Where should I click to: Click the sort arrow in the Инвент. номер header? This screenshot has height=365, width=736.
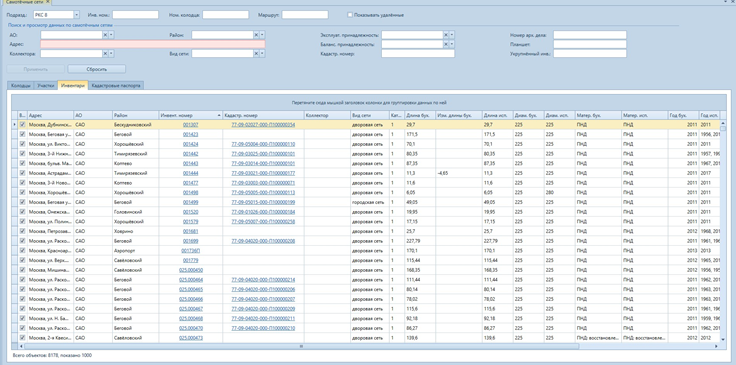click(219, 115)
